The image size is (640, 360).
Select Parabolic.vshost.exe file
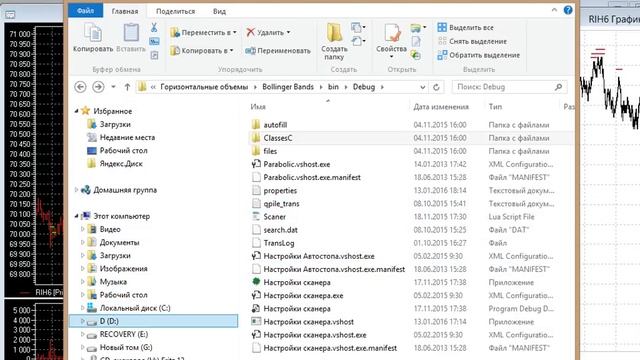click(x=297, y=164)
